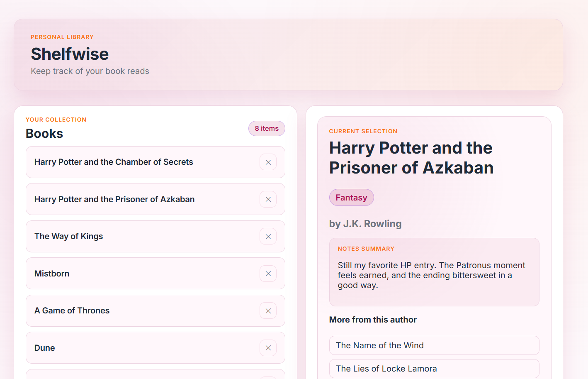
Task: Delete 'The Way of Kings' via its X icon
Action: coord(268,236)
